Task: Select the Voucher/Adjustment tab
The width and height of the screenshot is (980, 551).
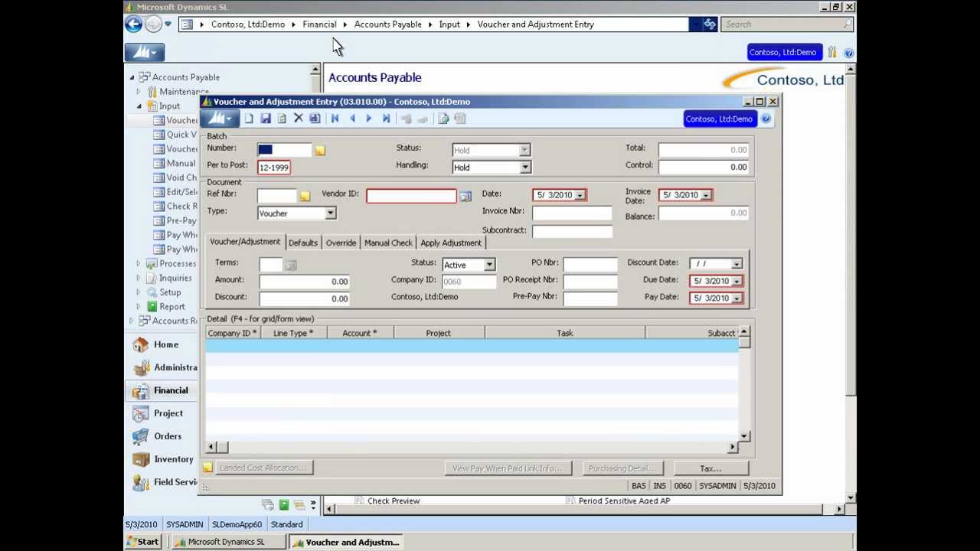Action: (x=245, y=242)
